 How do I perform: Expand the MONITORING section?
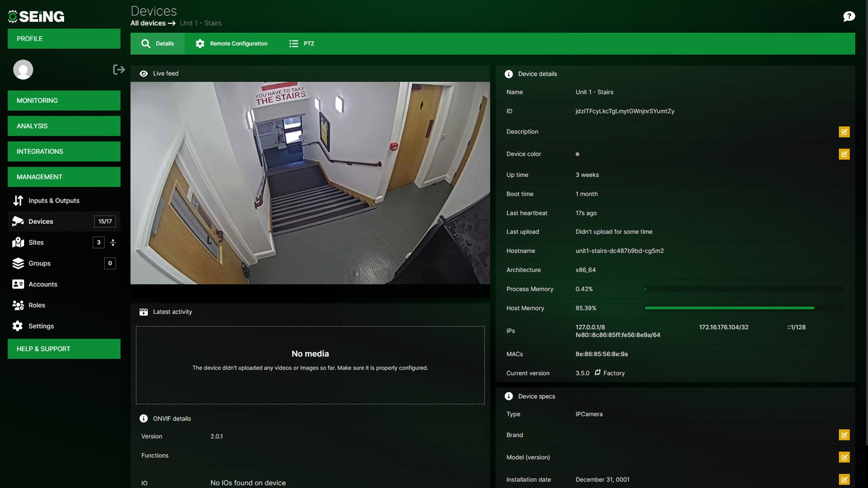[x=64, y=101]
